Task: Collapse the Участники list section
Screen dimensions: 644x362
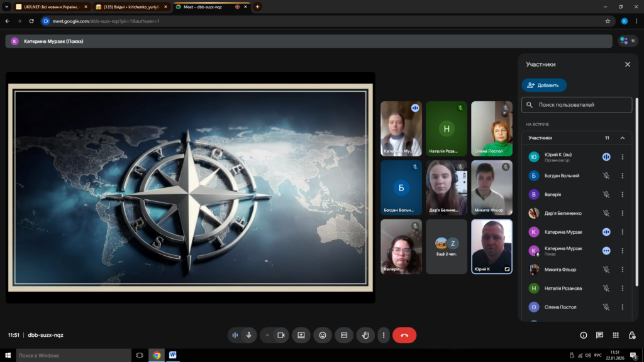Action: [623, 138]
